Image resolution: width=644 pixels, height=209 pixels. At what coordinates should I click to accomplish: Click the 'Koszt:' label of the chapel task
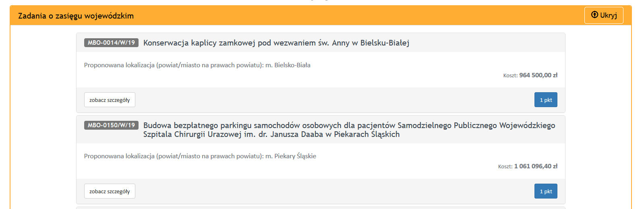pos(510,76)
